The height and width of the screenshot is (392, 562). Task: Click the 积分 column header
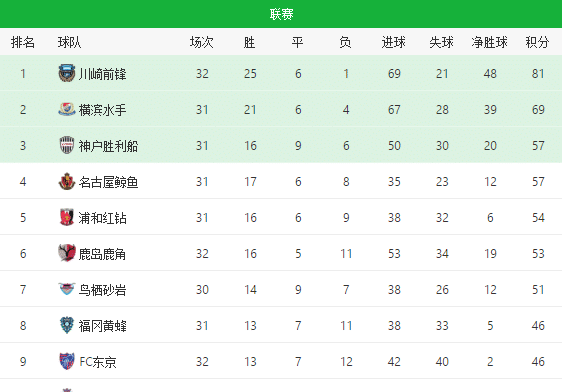(537, 42)
